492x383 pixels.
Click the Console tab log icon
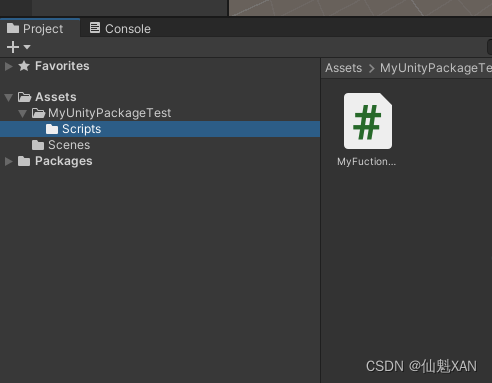tap(95, 28)
